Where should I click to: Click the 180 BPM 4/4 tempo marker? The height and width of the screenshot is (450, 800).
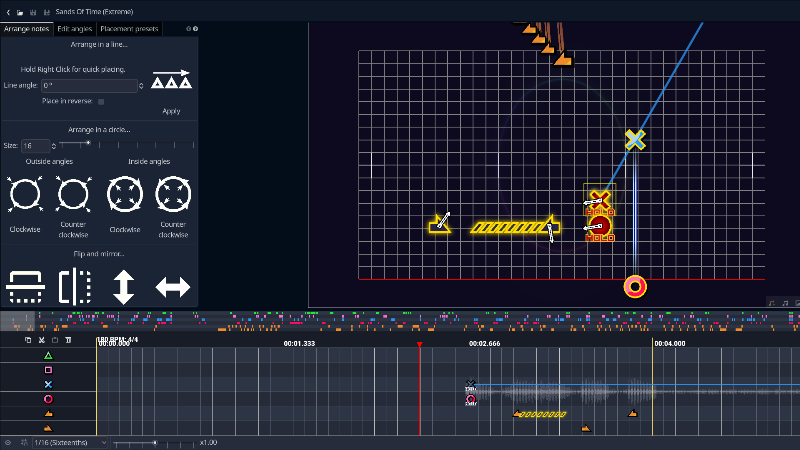pyautogui.click(x=117, y=339)
